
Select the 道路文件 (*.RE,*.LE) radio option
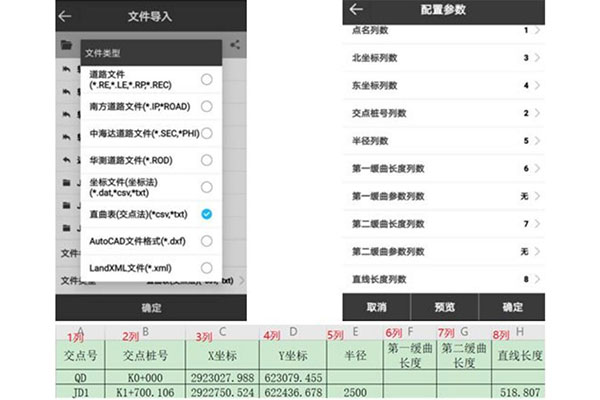(x=205, y=79)
